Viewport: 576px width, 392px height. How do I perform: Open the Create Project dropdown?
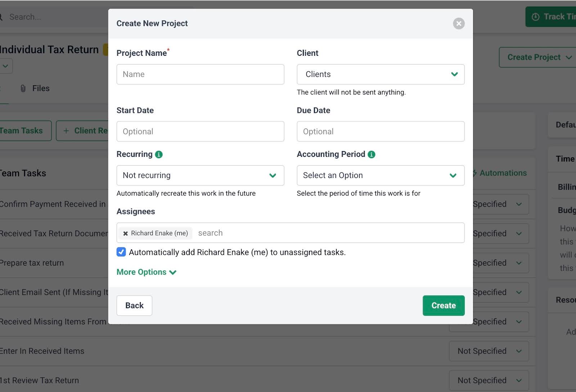[537, 57]
